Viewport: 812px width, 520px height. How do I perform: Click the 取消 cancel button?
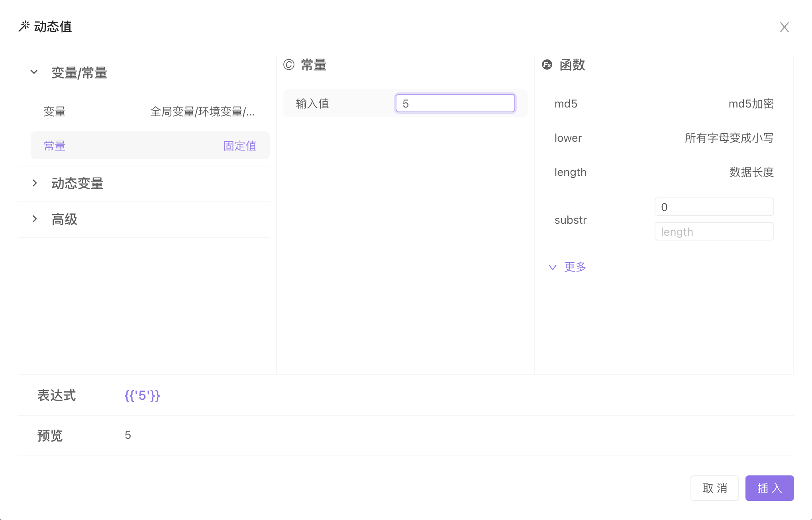click(714, 488)
